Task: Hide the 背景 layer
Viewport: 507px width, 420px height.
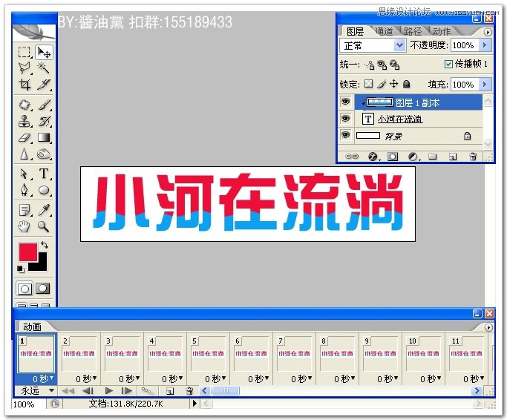Action: pos(346,135)
